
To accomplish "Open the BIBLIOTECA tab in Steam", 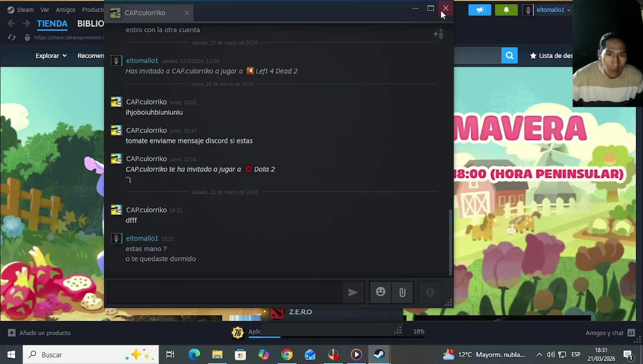I will pos(90,23).
